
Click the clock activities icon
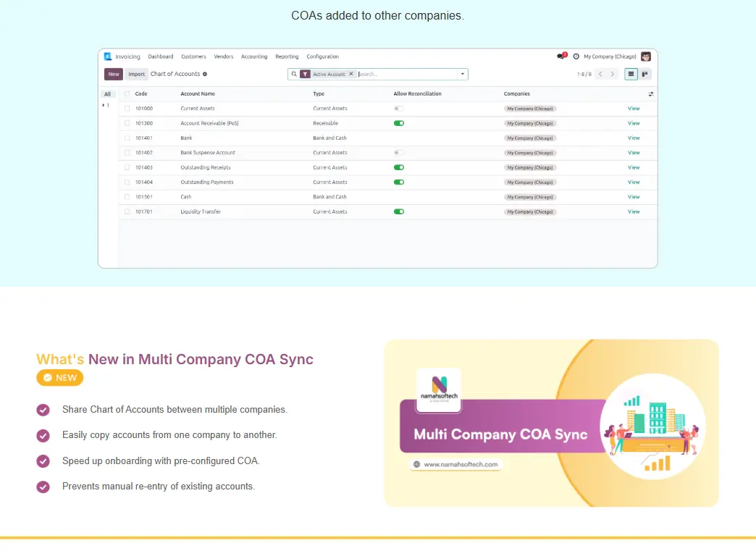(x=576, y=56)
